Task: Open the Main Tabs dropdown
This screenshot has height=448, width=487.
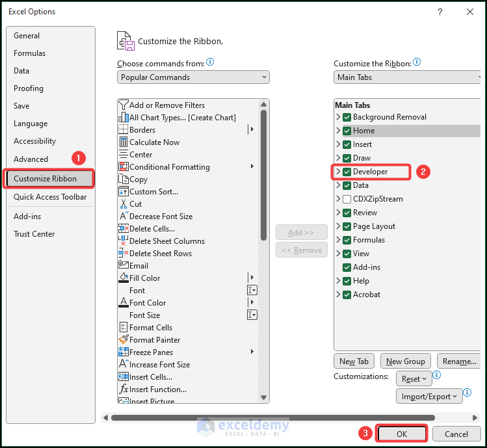Action: (407, 77)
